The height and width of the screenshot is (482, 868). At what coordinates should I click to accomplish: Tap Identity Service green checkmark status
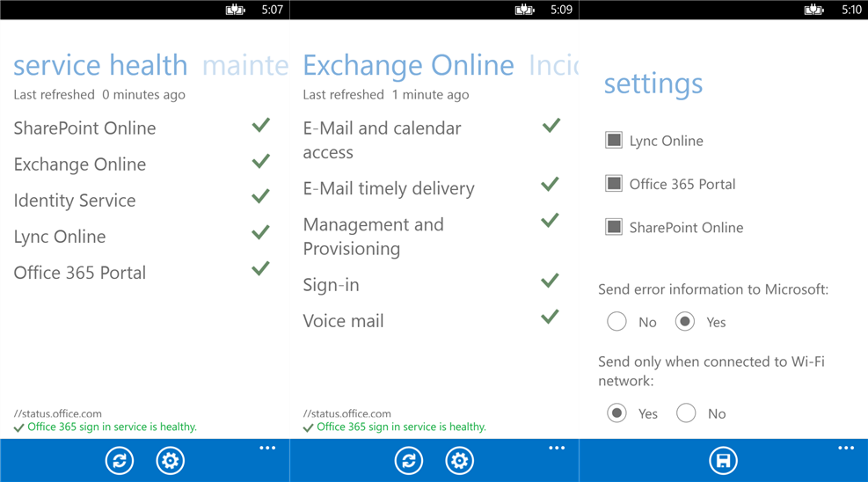(x=260, y=196)
